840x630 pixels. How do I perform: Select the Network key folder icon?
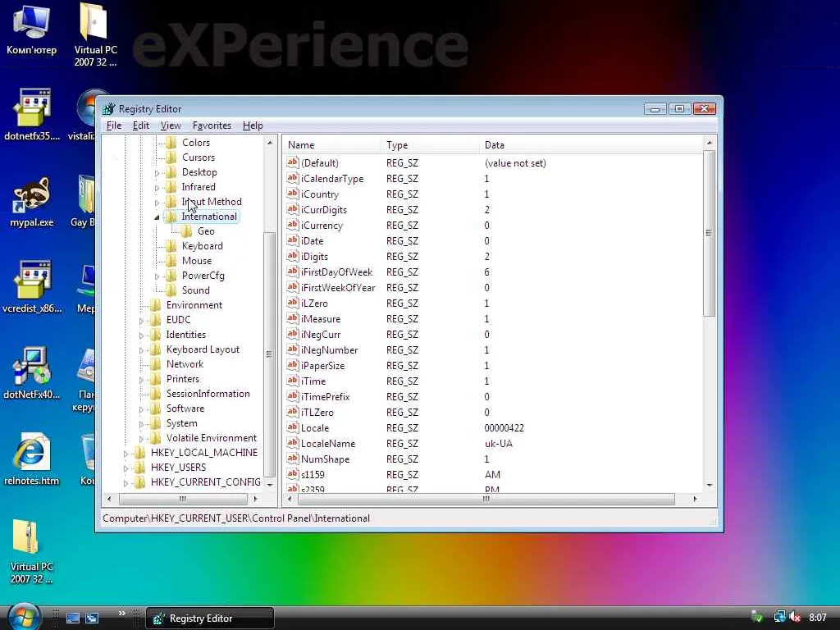pyautogui.click(x=156, y=364)
